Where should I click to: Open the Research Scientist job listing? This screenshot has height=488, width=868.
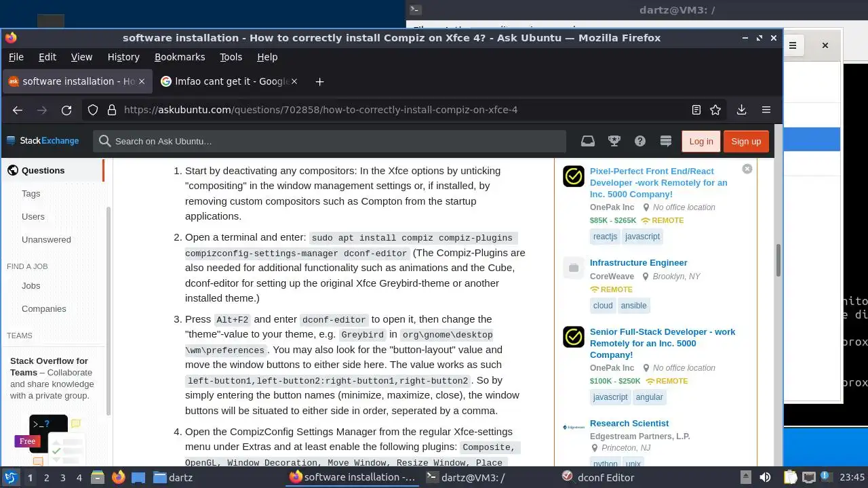click(629, 424)
